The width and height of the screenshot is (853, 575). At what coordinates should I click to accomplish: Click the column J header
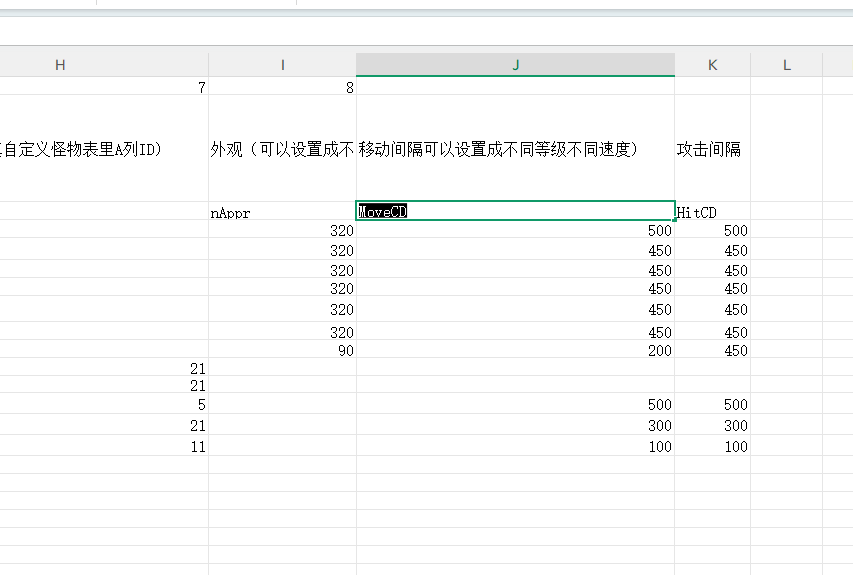[x=515, y=65]
